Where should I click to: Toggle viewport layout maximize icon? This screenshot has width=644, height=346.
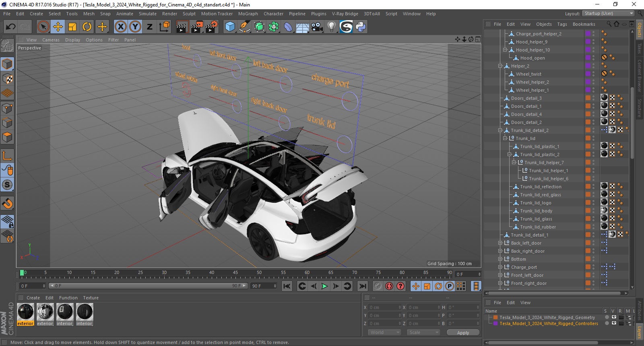pos(478,39)
